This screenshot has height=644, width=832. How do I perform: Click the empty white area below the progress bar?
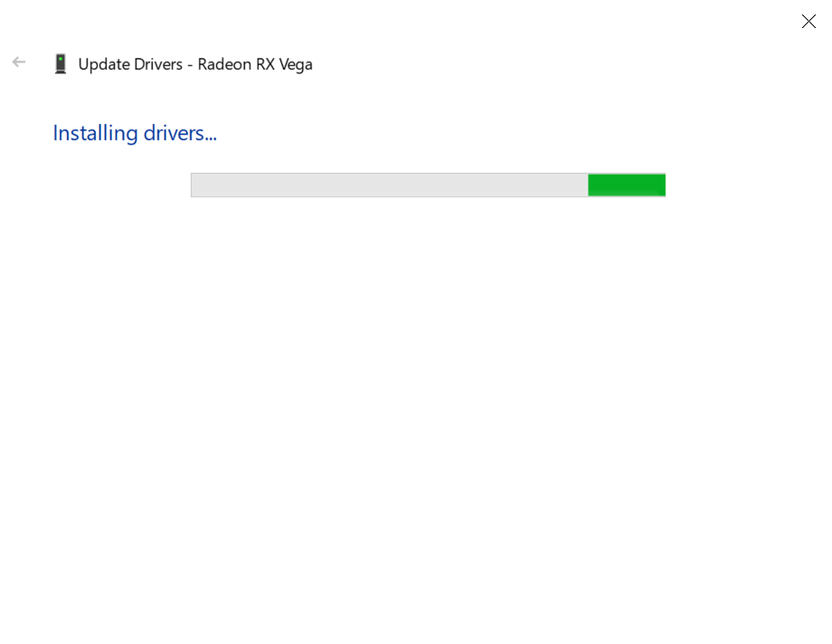coord(416,407)
